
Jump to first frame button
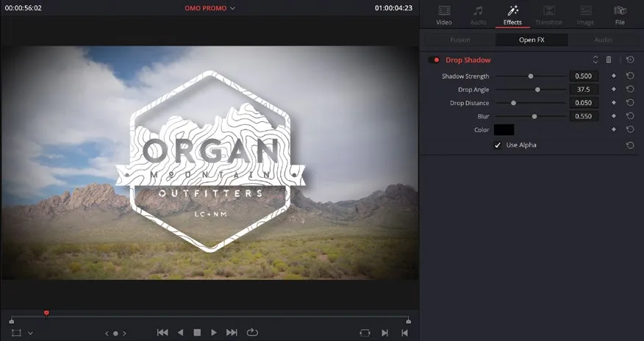tap(162, 333)
